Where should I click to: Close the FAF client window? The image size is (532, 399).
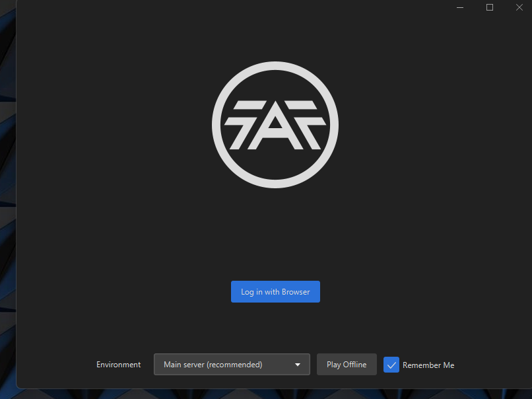(519, 7)
